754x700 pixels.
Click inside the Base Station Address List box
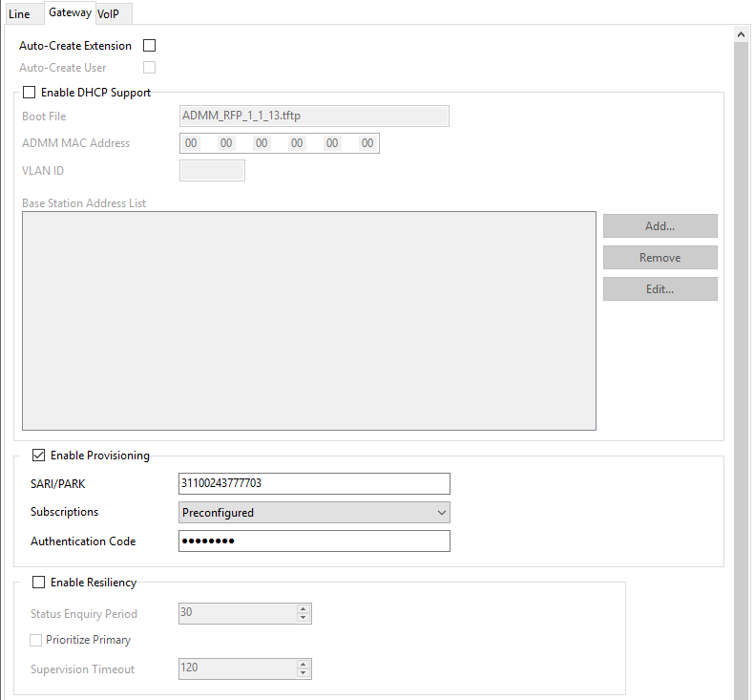point(308,321)
